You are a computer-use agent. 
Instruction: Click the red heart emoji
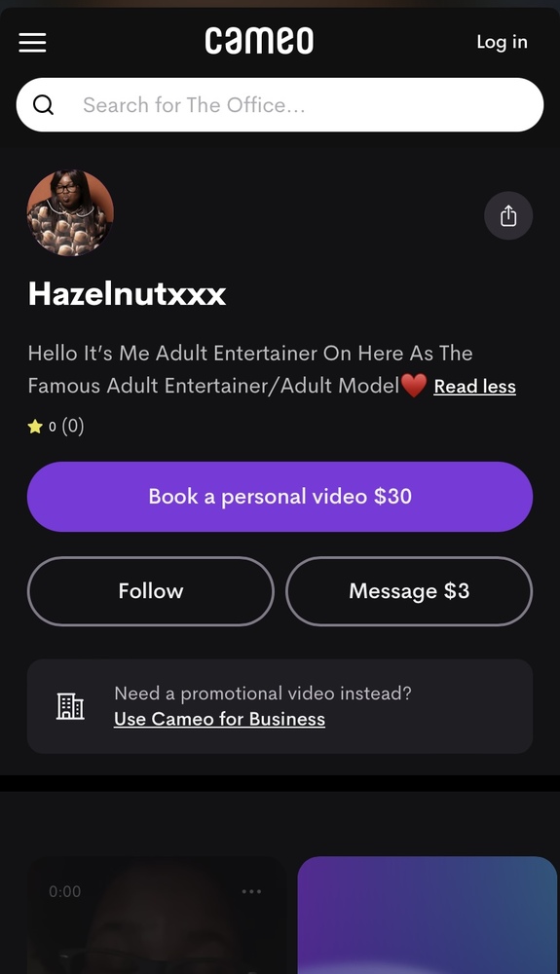[414, 385]
